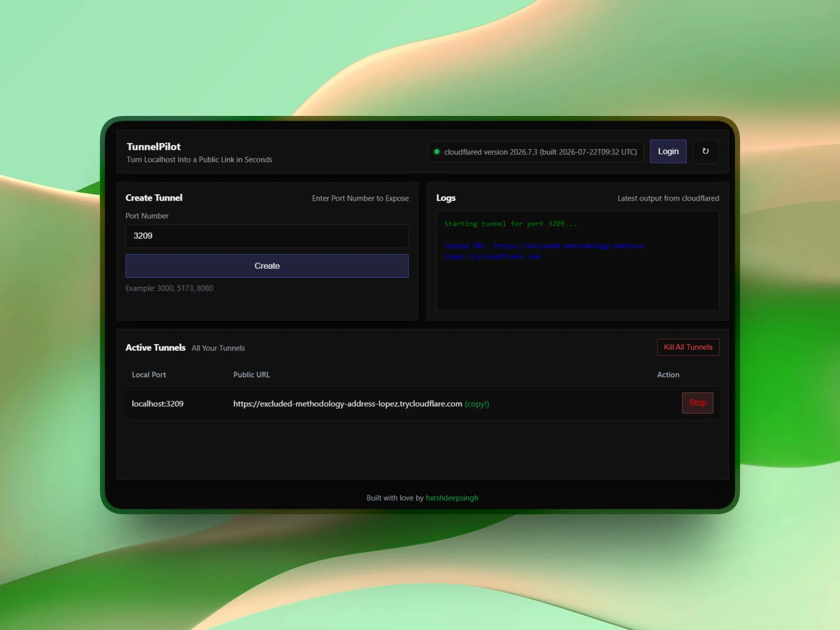Copy the public URL via (copy!) link
This screenshot has width=840, height=630.
click(x=477, y=404)
